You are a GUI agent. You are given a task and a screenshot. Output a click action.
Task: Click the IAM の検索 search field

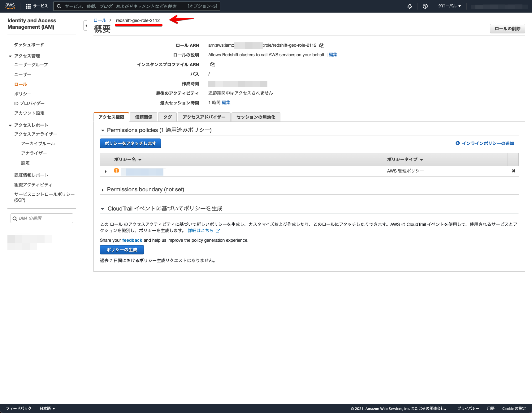[41, 218]
